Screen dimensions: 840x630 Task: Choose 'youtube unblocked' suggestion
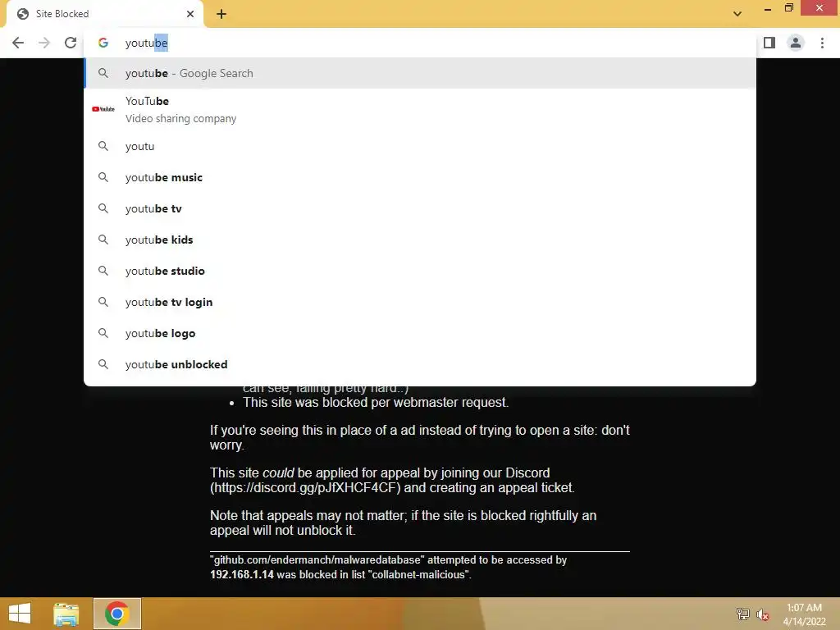[420, 364]
